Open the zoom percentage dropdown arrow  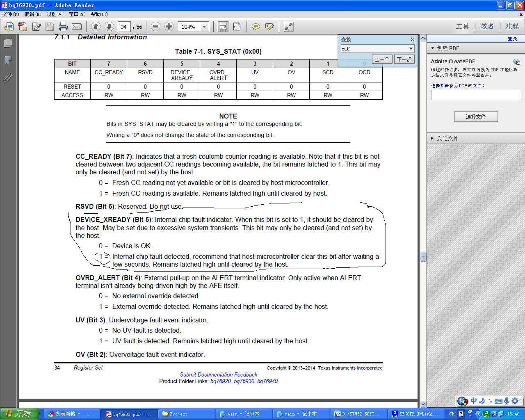click(205, 27)
